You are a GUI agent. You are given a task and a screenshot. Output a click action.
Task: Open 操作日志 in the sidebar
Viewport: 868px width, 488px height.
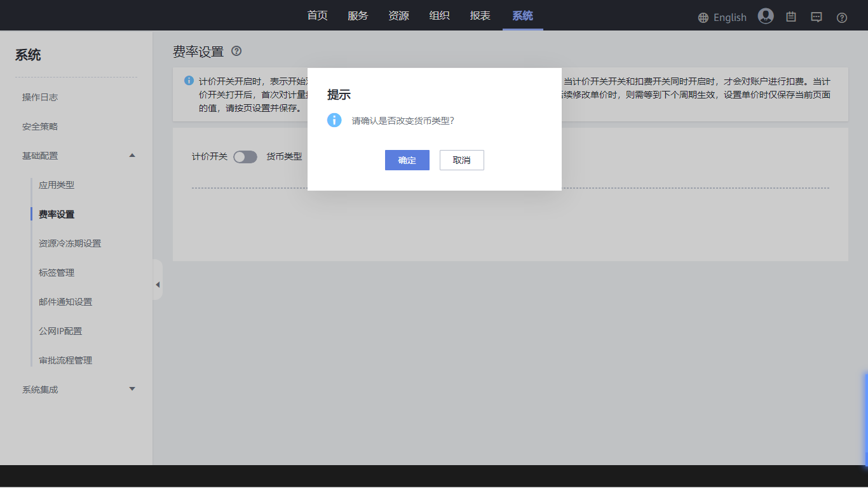tap(40, 97)
